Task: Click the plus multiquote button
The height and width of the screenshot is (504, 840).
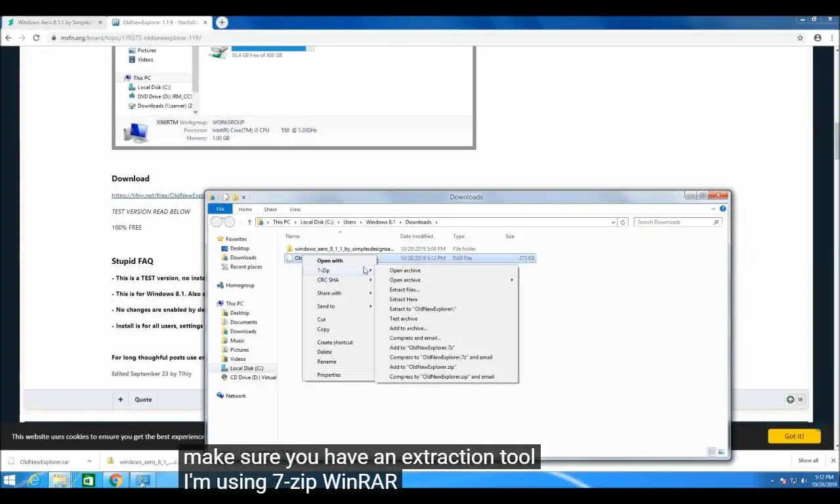Action: tap(120, 400)
